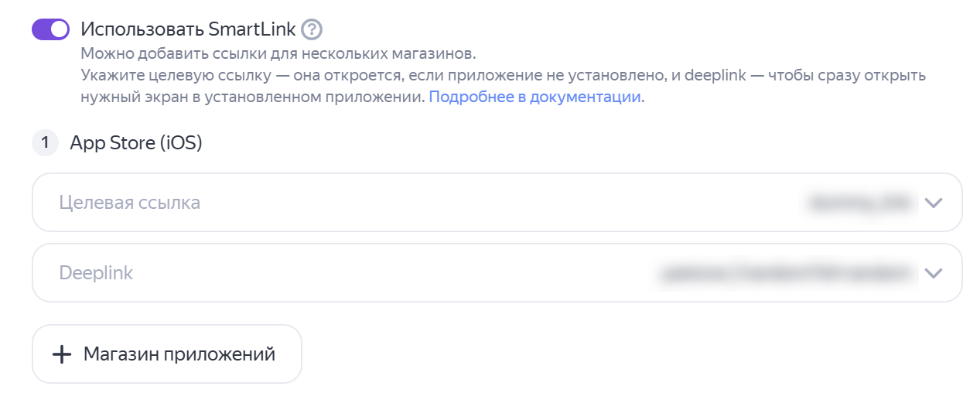Expand the Deeplink dropdown chevron
This screenshot has height=393, width=980.
[934, 273]
